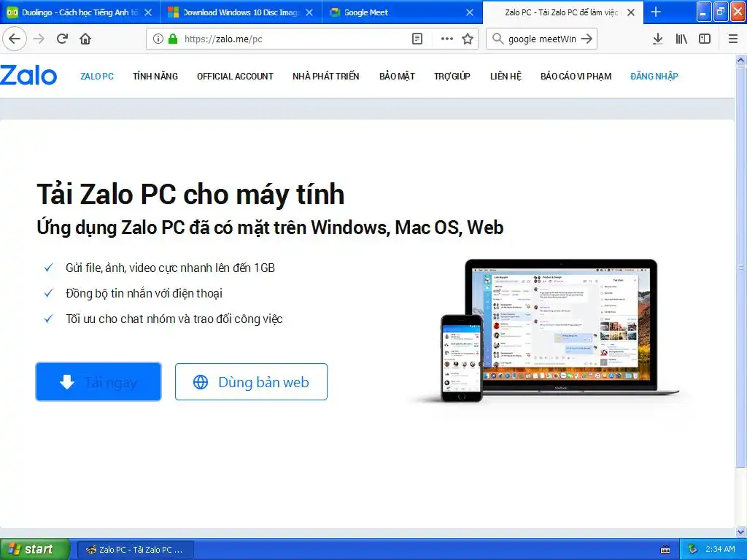
Task: Toggle reader view in address bar
Action: click(x=417, y=39)
